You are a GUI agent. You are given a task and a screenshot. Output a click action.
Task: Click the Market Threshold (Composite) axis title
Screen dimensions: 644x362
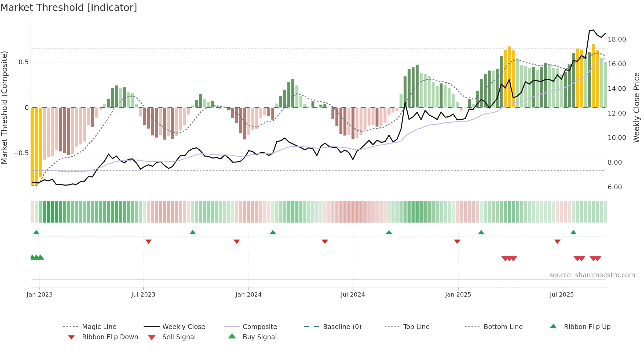[x=4, y=108]
